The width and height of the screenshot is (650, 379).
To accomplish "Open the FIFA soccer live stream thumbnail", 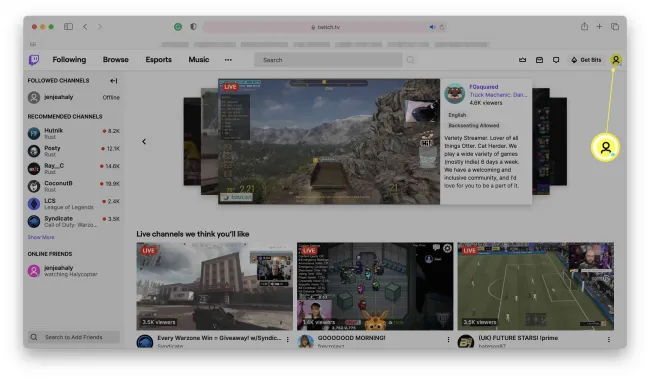I will 535,286.
